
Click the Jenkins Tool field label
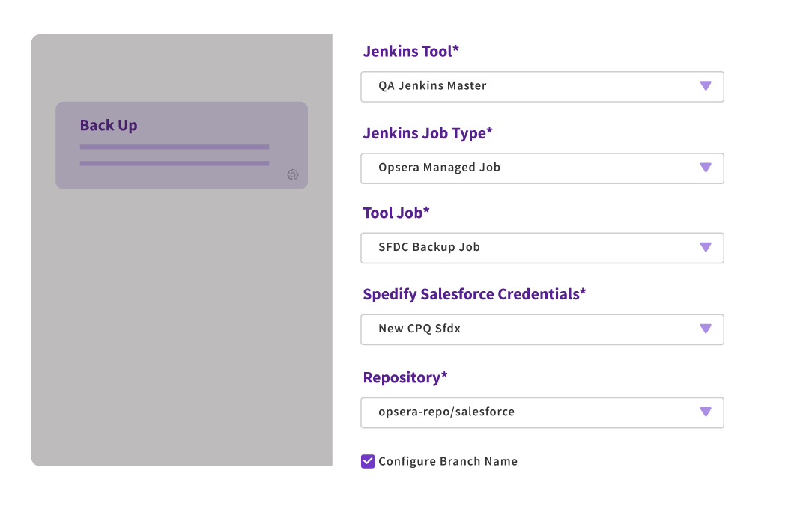[410, 51]
